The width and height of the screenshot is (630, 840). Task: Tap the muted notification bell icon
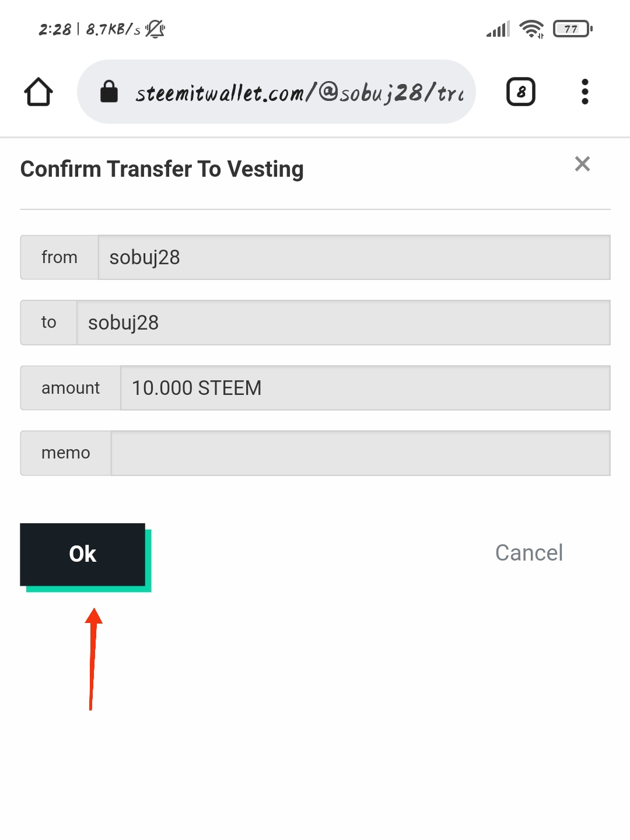click(155, 29)
